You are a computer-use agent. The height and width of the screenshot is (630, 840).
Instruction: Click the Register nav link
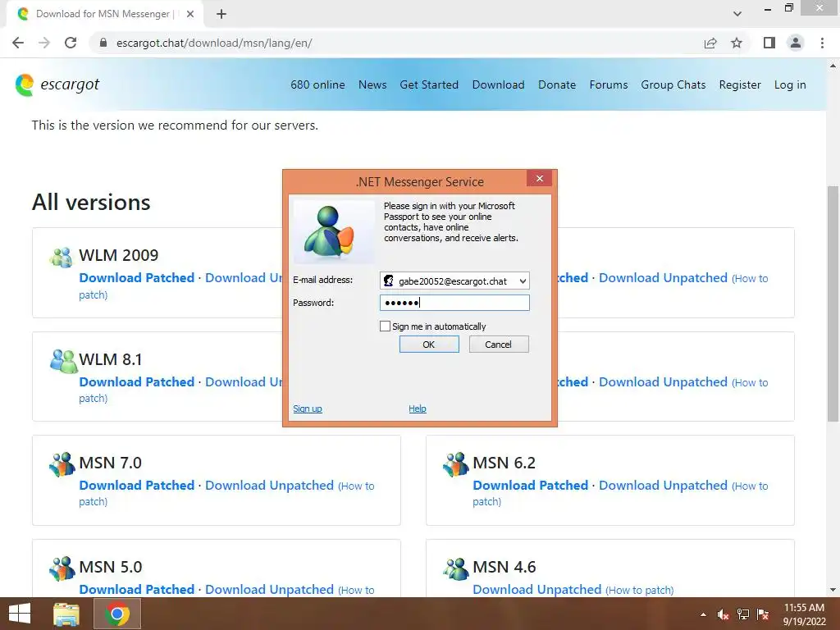tap(740, 84)
